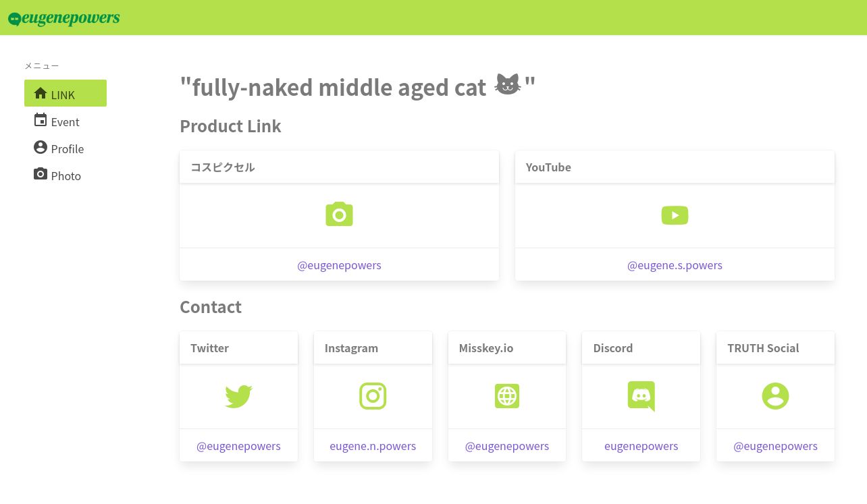Image resolution: width=867 pixels, height=504 pixels.
Task: Click the eugenepowers logo in header
Action: click(64, 18)
